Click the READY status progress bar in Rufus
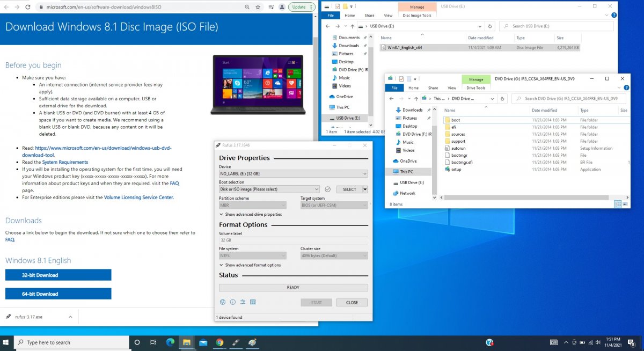 293,288
